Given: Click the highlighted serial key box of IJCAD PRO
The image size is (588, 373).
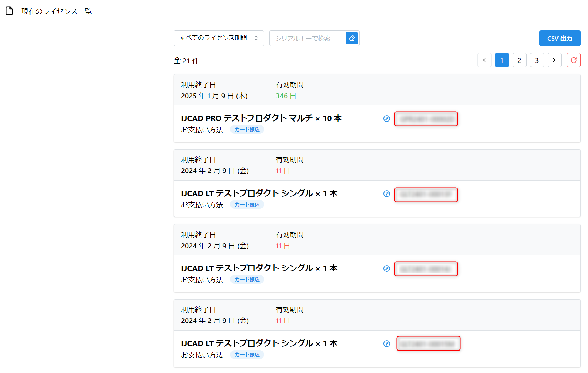Looking at the screenshot, I should [x=426, y=119].
